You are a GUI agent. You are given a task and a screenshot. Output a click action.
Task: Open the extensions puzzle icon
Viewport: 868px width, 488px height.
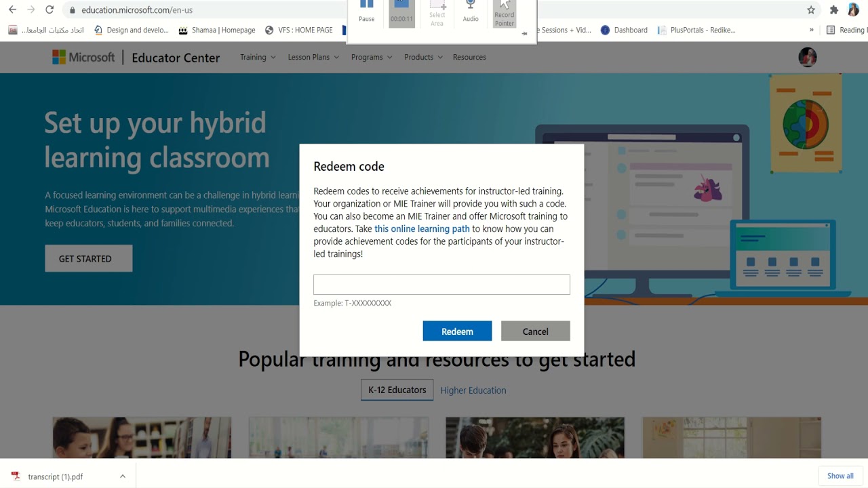pos(834,10)
